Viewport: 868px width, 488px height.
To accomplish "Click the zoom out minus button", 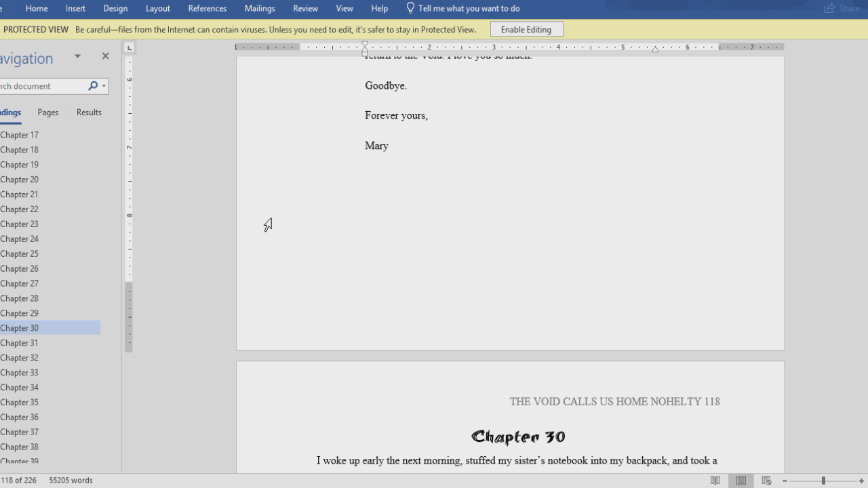I will point(785,481).
